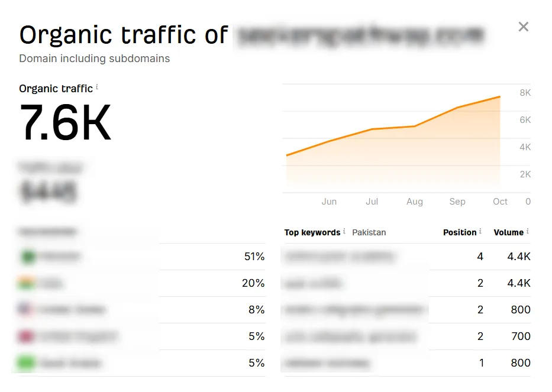
Task: Click the blurred domain name in the title
Action: click(x=360, y=35)
